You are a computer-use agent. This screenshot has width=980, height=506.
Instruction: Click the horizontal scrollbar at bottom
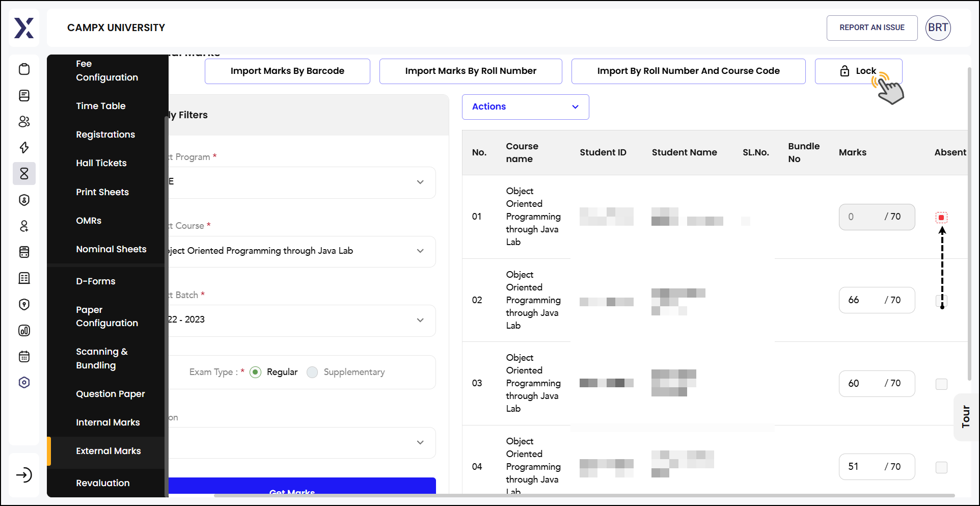pyautogui.click(x=584, y=495)
